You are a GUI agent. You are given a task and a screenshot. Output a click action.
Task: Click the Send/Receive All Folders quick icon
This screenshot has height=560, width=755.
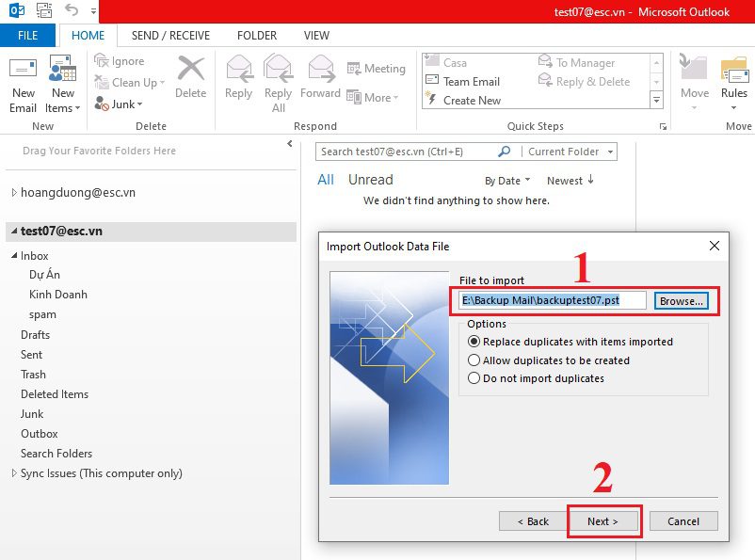click(x=44, y=10)
